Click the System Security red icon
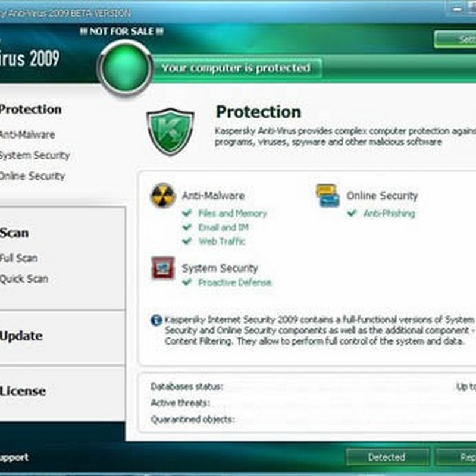Viewport: 476px width, 476px height. point(163,268)
